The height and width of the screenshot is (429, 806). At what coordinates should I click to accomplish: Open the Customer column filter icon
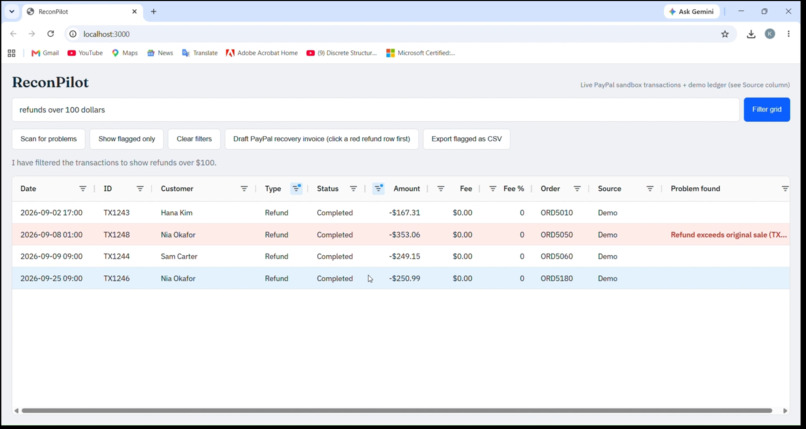(244, 189)
